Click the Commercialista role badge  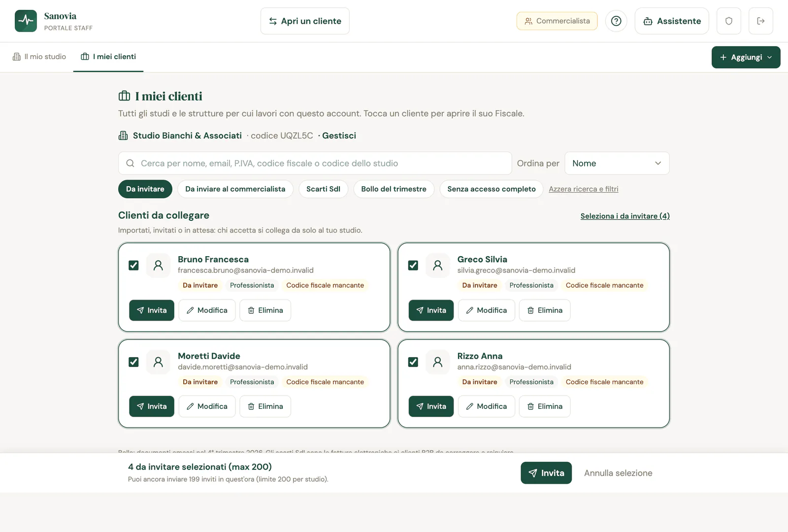pos(557,21)
